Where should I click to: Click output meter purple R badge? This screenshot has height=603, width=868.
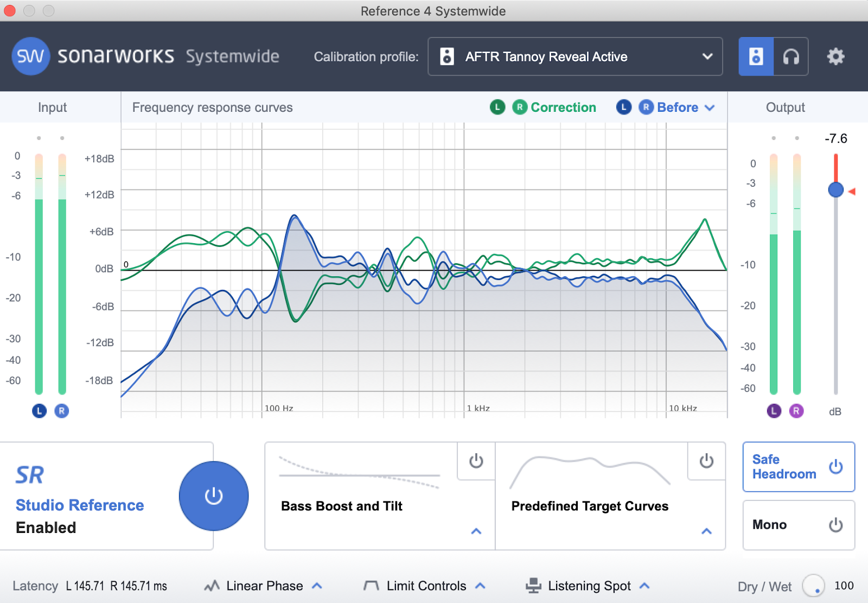pos(796,411)
